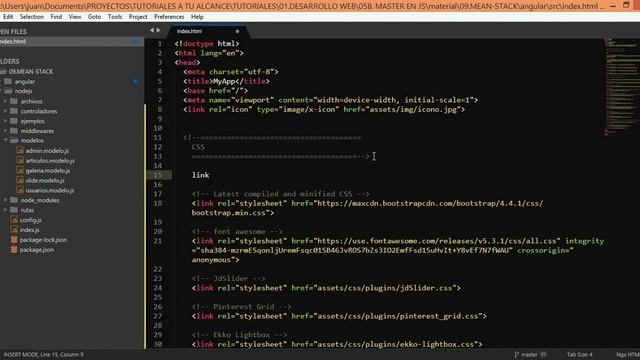Expand the node_modules folder arrow

click(5, 200)
